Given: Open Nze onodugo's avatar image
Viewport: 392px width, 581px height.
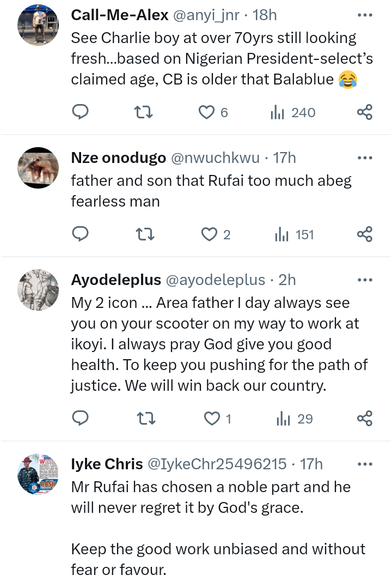Looking at the screenshot, I should [38, 168].
